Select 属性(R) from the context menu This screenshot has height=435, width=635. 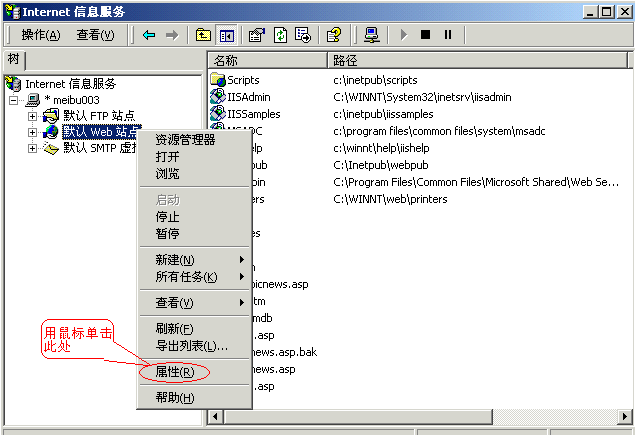click(174, 372)
